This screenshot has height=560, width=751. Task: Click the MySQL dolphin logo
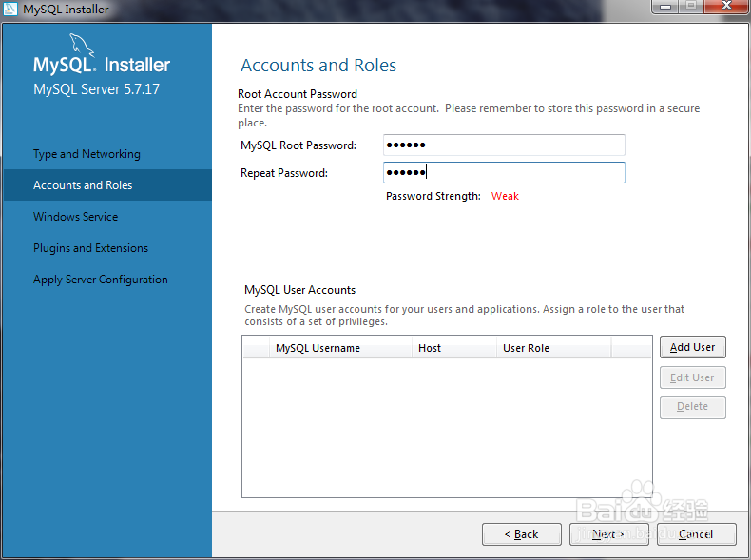click(82, 46)
